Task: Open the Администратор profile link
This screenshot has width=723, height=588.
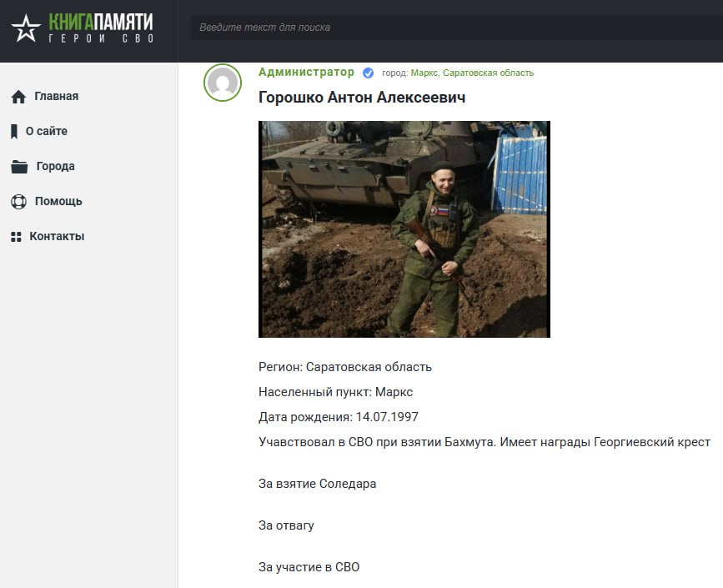Action: [306, 73]
